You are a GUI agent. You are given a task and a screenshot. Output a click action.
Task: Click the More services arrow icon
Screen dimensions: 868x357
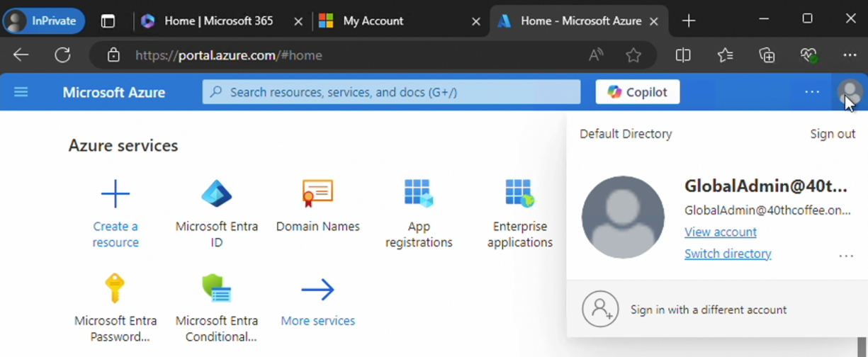[x=317, y=289]
